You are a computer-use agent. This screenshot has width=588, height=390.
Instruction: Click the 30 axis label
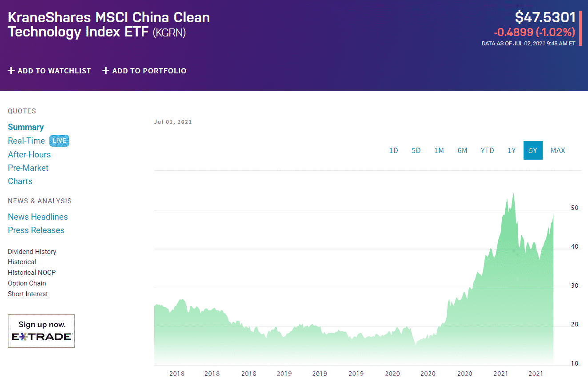click(x=575, y=285)
